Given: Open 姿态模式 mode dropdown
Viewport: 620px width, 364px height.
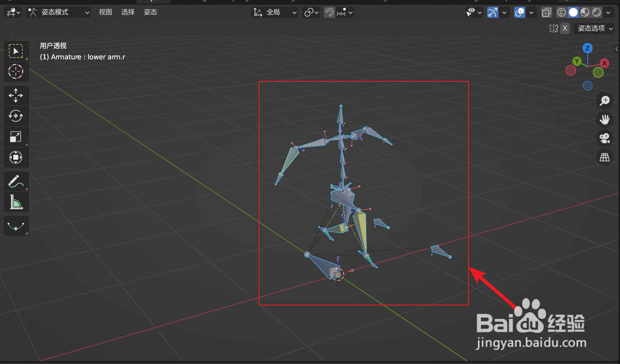Looking at the screenshot, I should click(58, 12).
